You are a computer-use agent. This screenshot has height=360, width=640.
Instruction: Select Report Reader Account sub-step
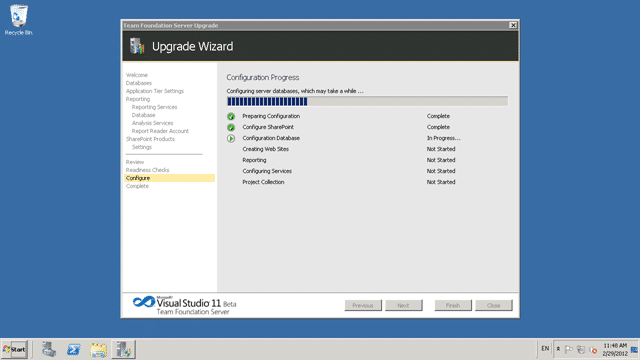[x=160, y=131]
